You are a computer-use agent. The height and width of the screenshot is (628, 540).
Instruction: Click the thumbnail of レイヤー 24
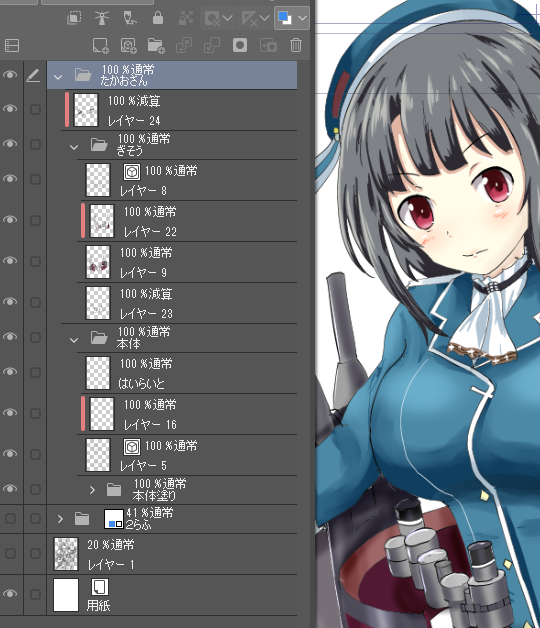[x=86, y=110]
